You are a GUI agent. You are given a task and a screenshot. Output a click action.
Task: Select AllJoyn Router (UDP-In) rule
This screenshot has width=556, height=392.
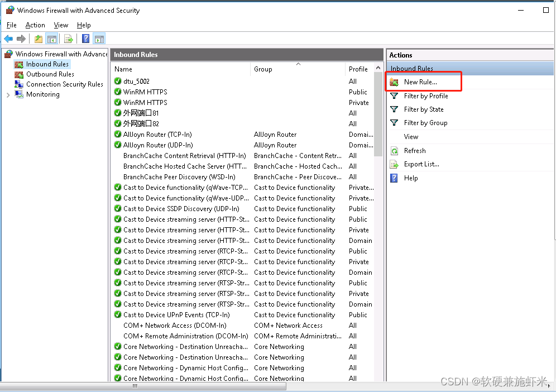(x=242, y=145)
